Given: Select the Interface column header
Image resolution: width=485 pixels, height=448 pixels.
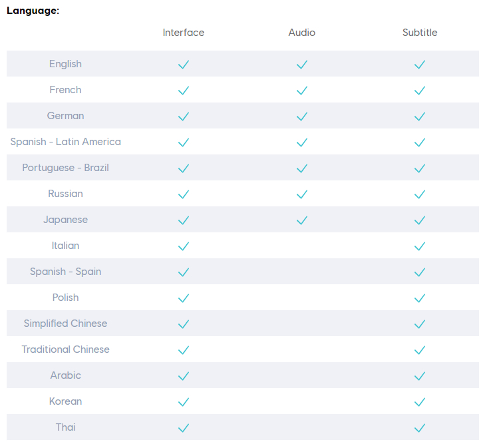Looking at the screenshot, I should [184, 33].
